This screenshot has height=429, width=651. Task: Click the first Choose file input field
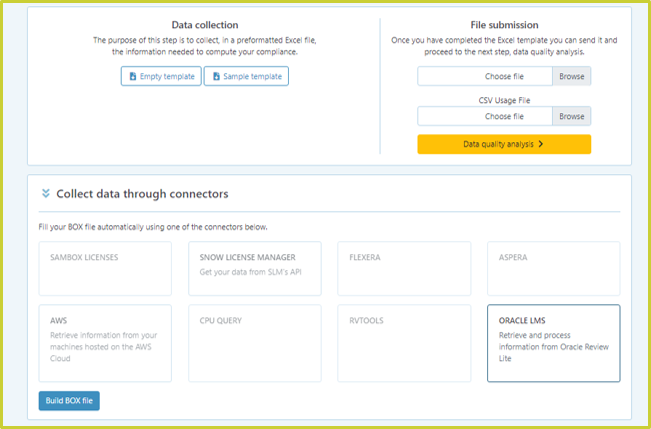[485, 76]
